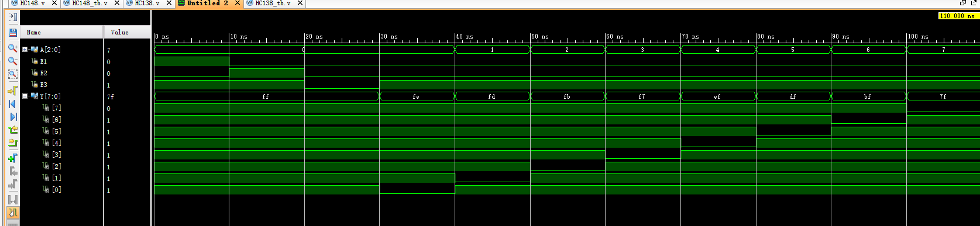Switch to the HC148.v tab
The width and height of the screenshot is (980, 226).
click(33, 3)
